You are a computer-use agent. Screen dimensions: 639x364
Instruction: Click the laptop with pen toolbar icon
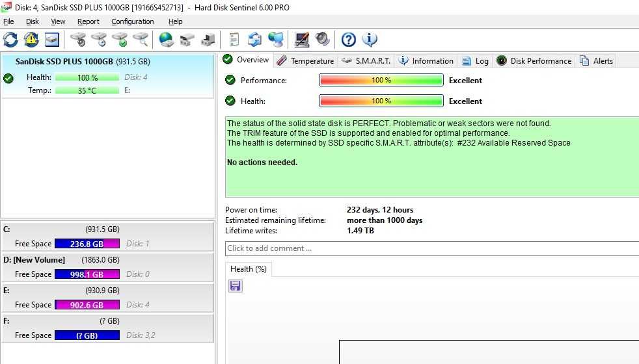point(301,40)
